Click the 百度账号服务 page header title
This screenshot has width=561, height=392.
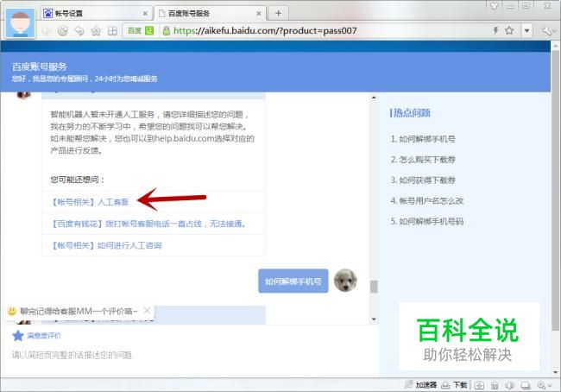(x=40, y=66)
